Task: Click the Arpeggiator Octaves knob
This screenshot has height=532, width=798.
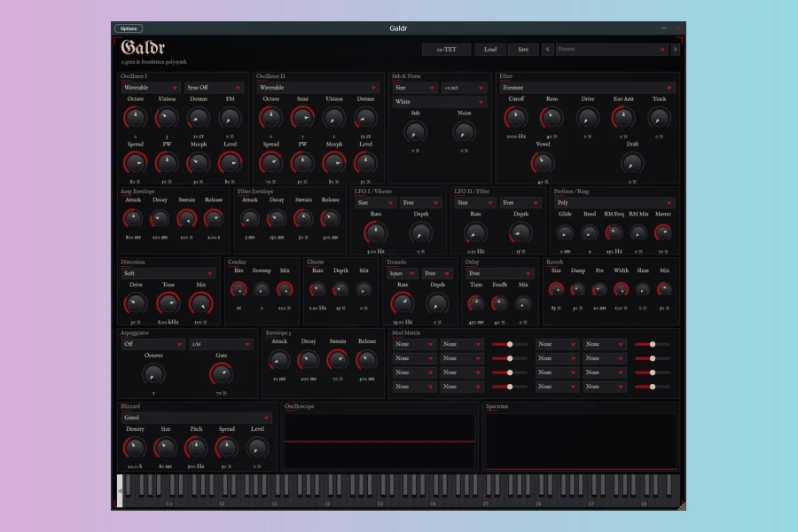Action: (153, 374)
